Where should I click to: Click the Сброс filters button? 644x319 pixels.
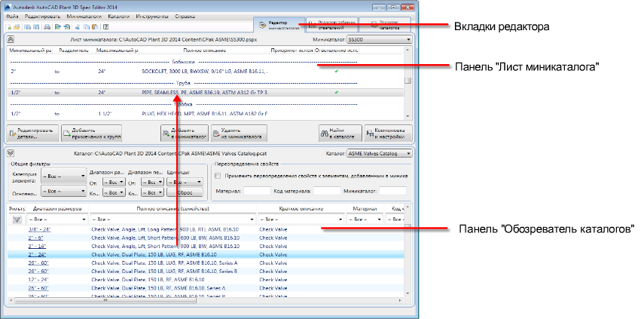click(185, 192)
